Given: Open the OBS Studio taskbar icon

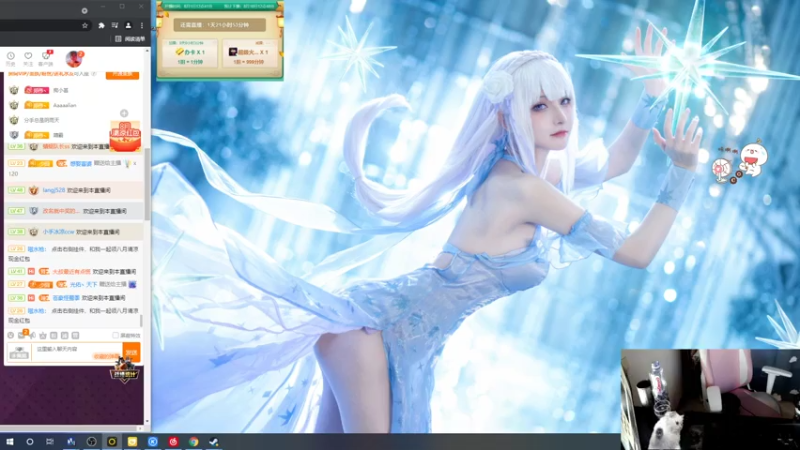Looking at the screenshot, I should coord(91,442).
